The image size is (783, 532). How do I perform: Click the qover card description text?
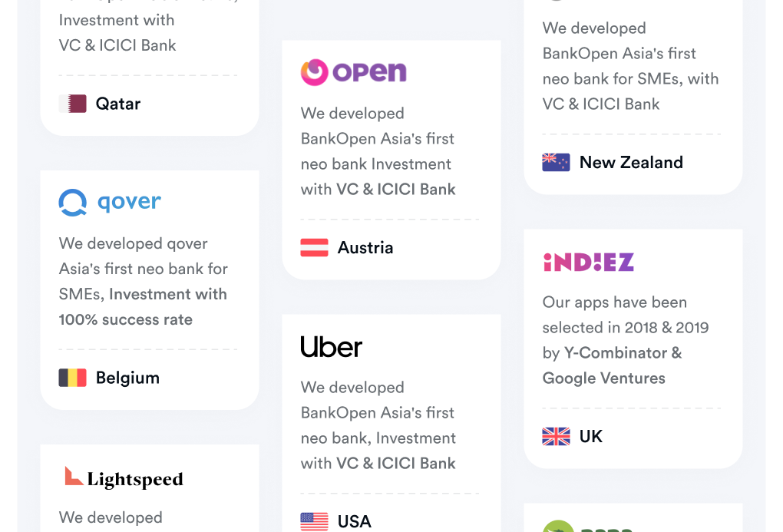144,281
